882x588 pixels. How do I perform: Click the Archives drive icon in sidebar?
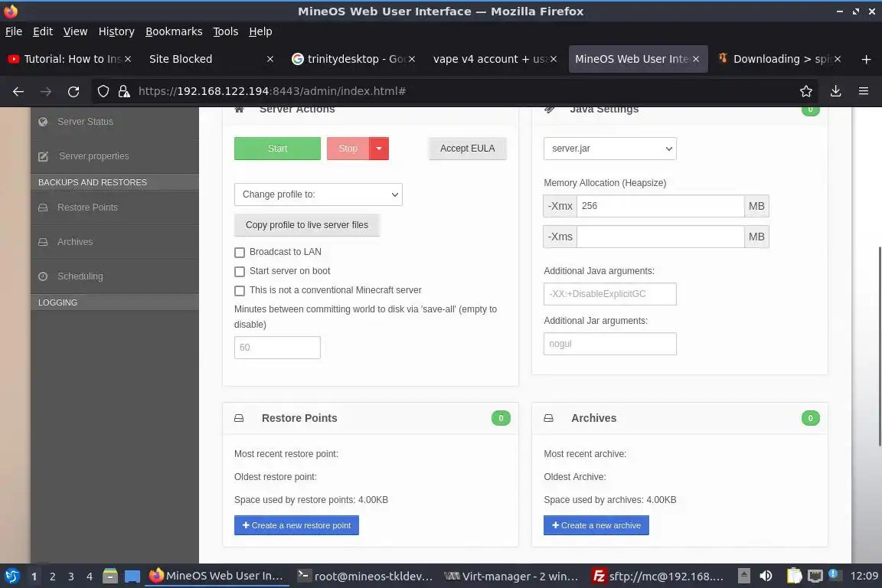pos(43,242)
